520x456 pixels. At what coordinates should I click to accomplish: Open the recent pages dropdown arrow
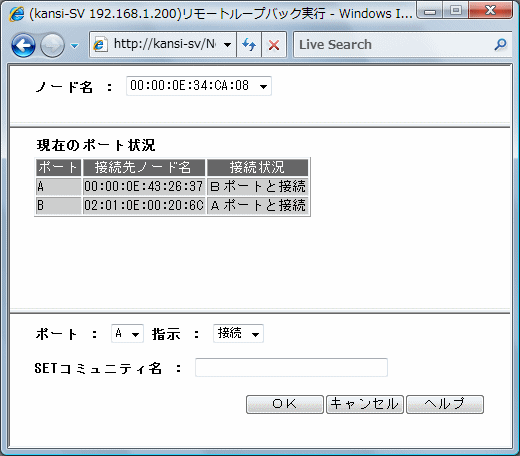(75, 45)
